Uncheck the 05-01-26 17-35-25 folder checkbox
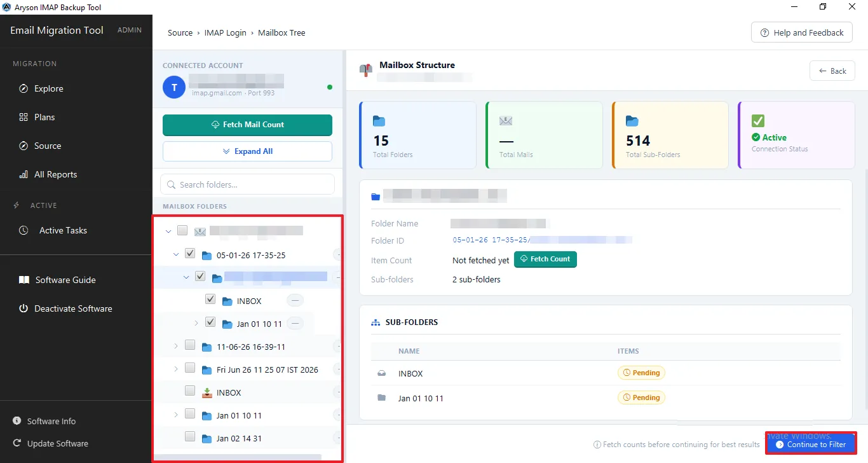The height and width of the screenshot is (463, 868). [x=190, y=253]
